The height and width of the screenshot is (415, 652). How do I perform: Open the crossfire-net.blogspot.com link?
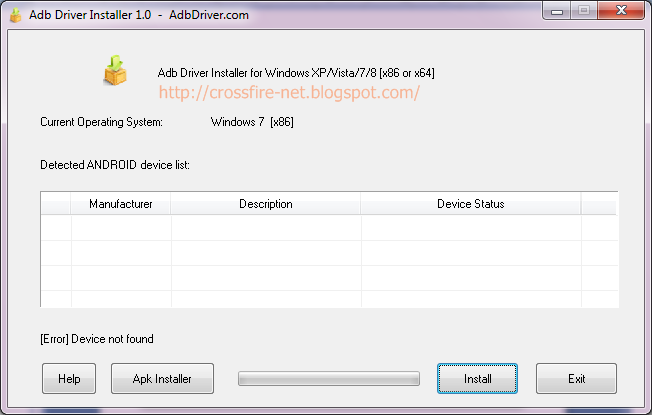290,92
